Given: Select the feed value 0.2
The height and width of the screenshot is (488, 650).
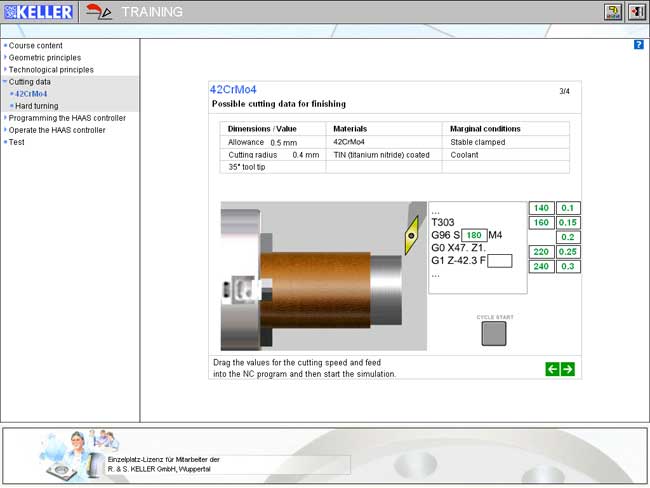Looking at the screenshot, I should 568,237.
